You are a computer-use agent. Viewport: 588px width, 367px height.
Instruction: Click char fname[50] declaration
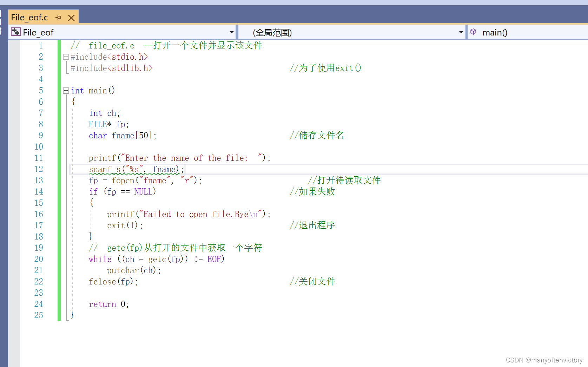pos(123,136)
